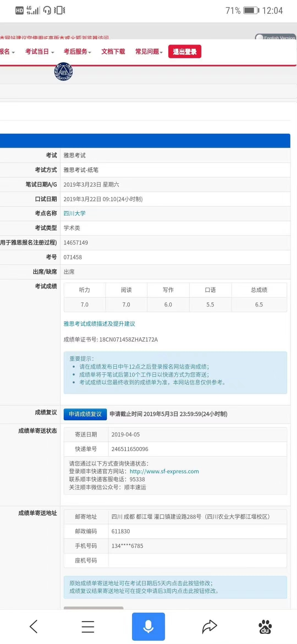Click the empty 座机号码 value cell

197,560
